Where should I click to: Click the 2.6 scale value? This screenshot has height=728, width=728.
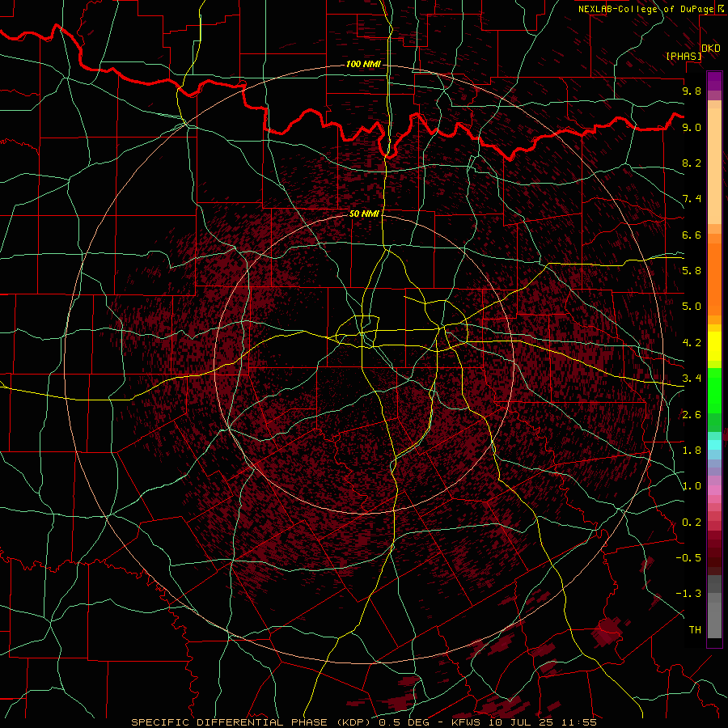click(692, 414)
